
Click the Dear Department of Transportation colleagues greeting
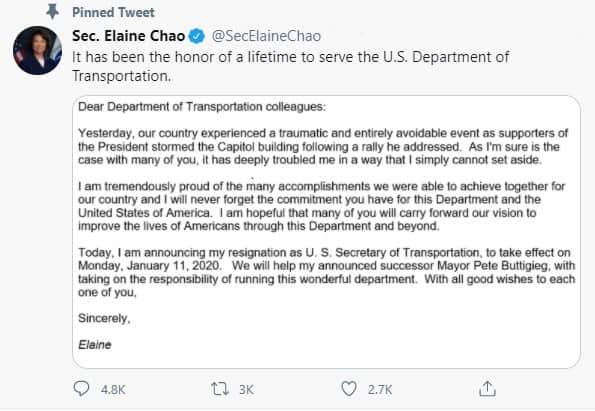tap(202, 107)
